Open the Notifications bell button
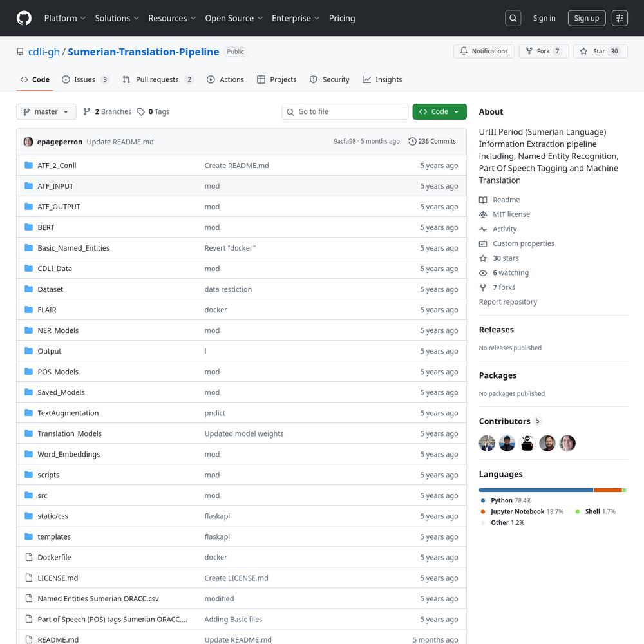This screenshot has height=644, width=644. [483, 52]
